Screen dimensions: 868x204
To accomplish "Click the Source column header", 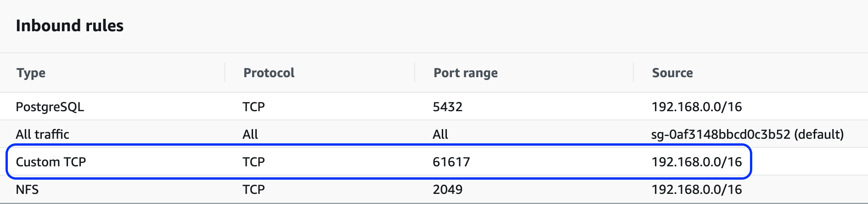I will coord(672,73).
